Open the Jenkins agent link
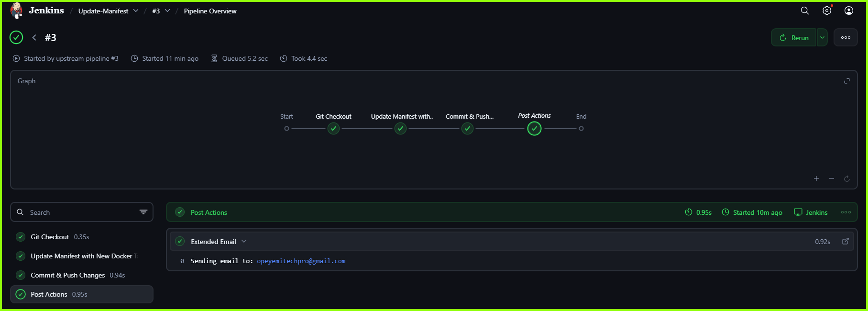 811,212
